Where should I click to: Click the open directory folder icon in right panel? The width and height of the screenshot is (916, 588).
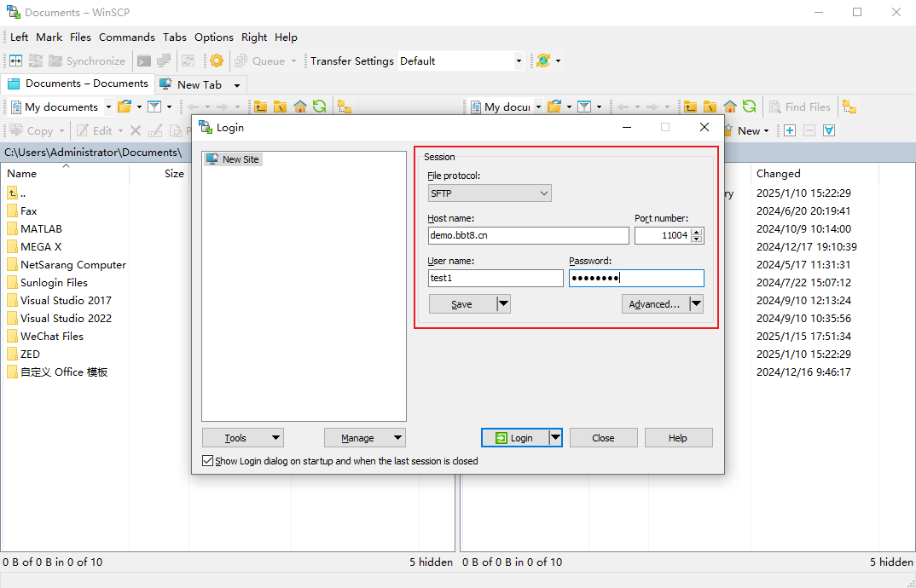click(x=554, y=107)
